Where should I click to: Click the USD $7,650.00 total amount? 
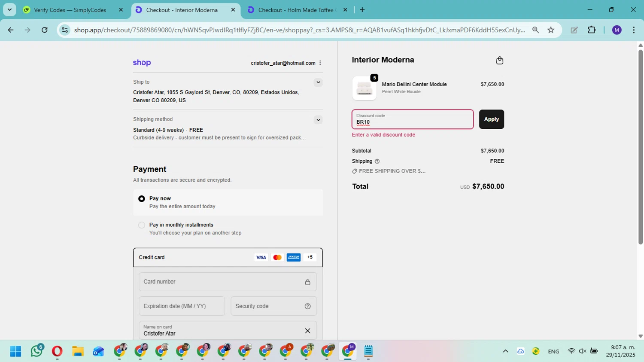(482, 187)
